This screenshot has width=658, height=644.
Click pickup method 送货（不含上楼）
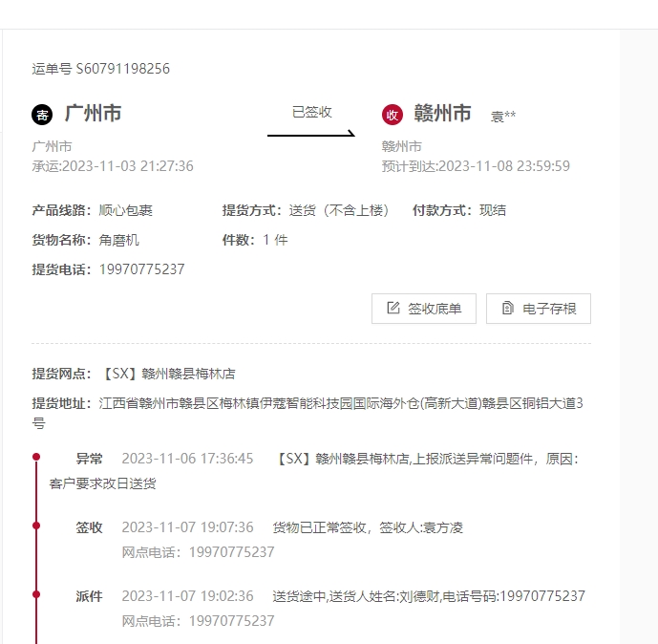point(339,210)
